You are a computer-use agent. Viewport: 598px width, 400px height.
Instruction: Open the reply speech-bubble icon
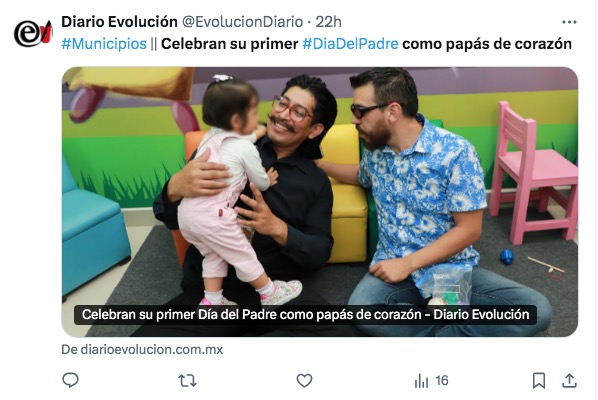click(71, 380)
